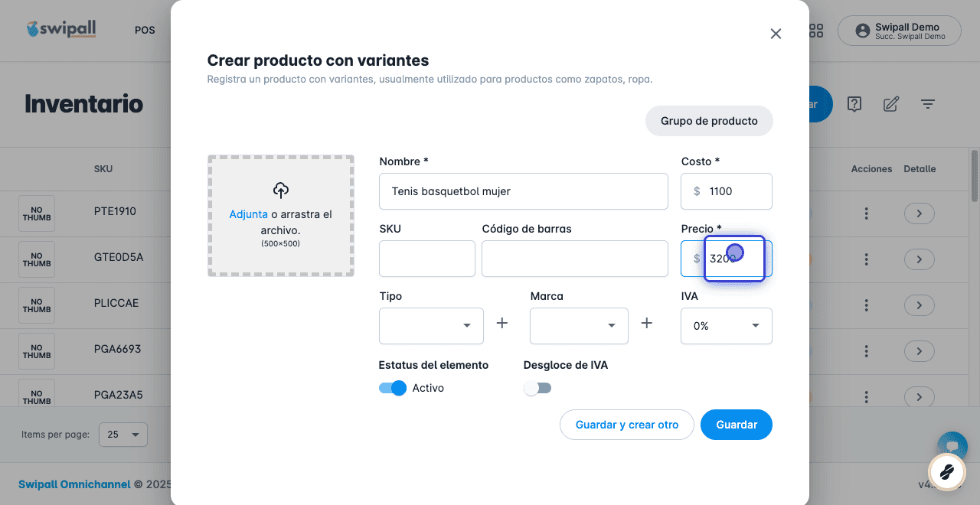Expand the Tipo dropdown
The image size is (980, 505).
coord(431,326)
